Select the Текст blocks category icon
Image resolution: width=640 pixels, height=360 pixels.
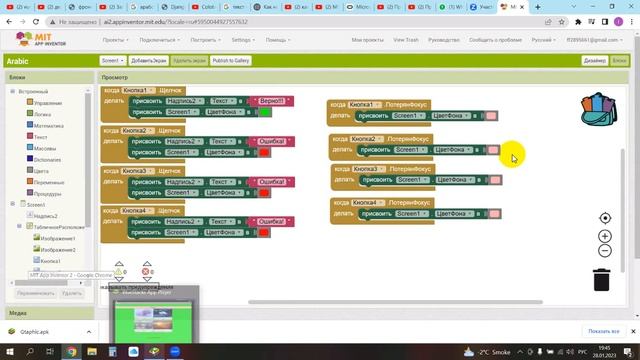click(x=30, y=136)
